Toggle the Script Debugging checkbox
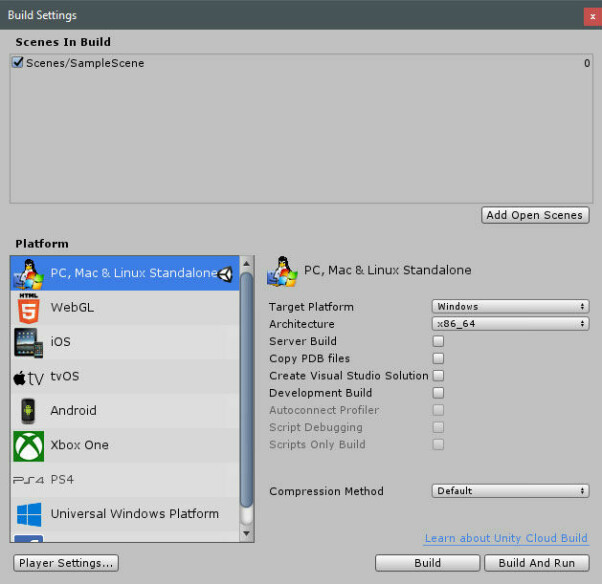 tap(438, 427)
